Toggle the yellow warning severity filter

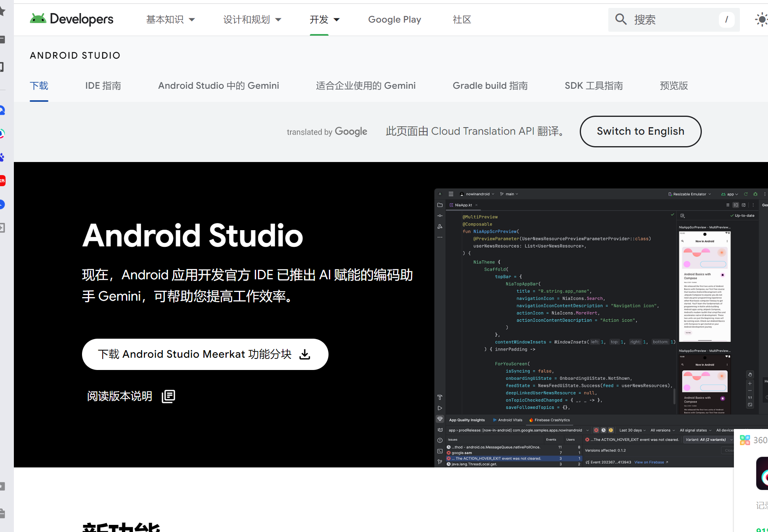click(611, 430)
